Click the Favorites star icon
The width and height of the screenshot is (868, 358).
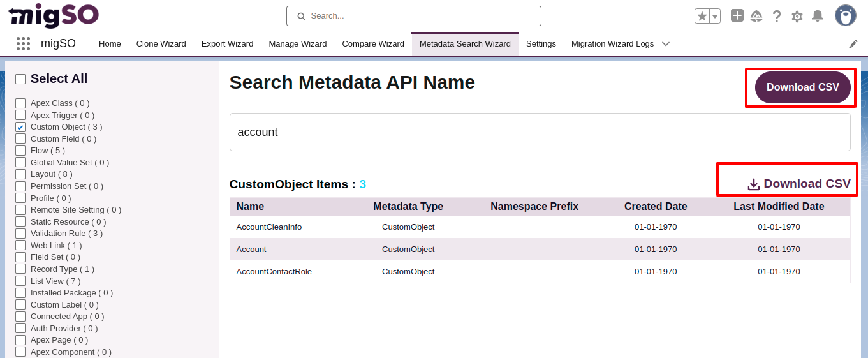pyautogui.click(x=702, y=16)
